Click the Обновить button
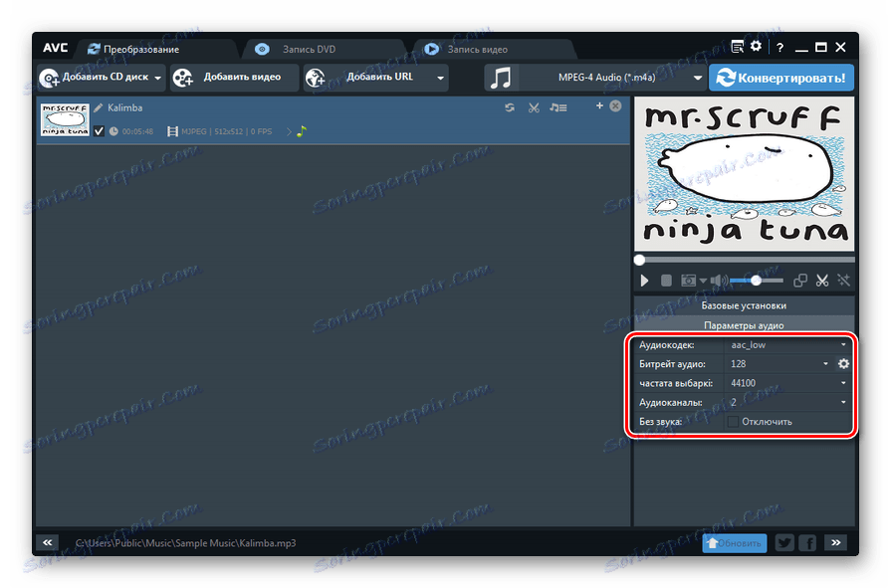Viewport: 891px width, 588px height. (x=734, y=543)
